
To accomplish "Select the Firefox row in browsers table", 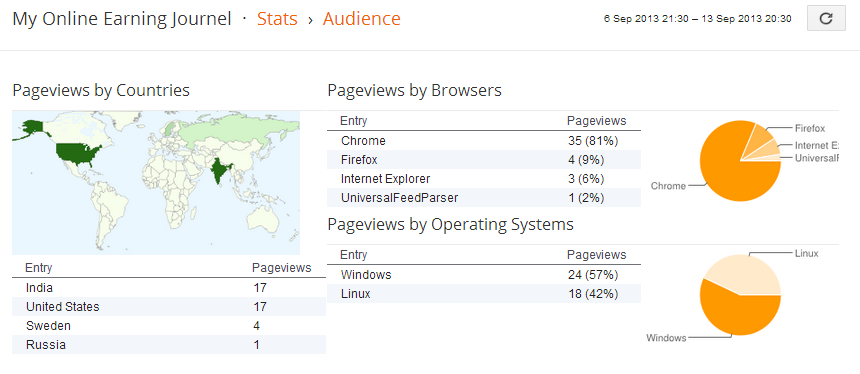I will click(x=484, y=160).
